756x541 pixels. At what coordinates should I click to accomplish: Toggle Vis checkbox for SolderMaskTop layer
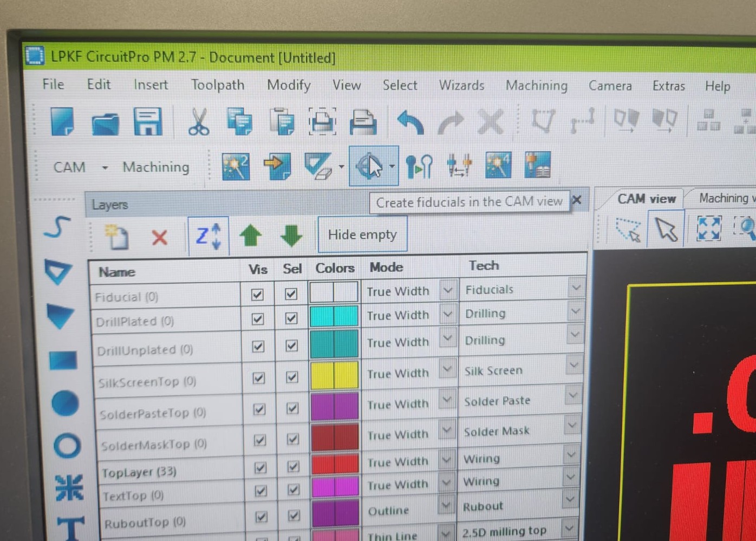260,440
